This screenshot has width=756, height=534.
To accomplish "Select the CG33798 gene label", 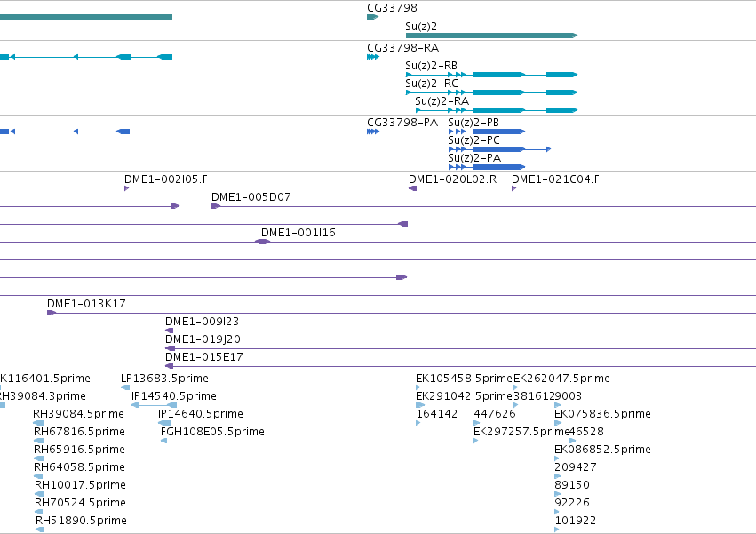I will pyautogui.click(x=392, y=8).
